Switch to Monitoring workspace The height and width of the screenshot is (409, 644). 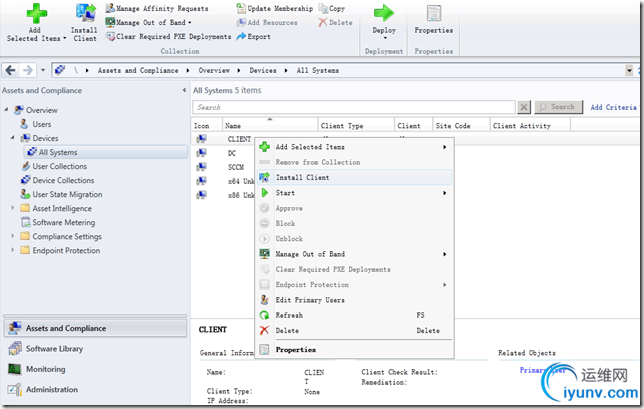coord(95,369)
